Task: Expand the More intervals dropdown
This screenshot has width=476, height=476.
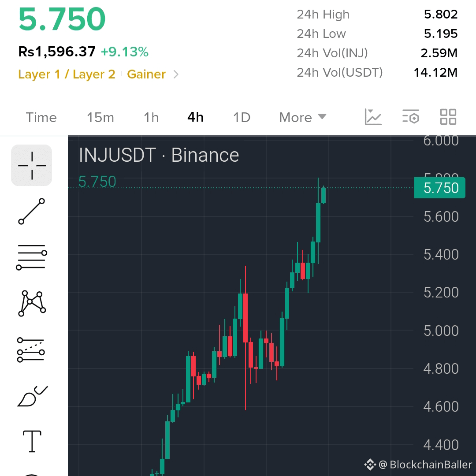Action: 303,118
